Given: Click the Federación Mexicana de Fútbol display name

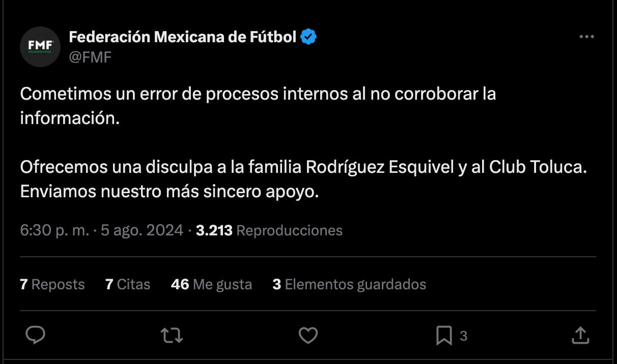Looking at the screenshot, I should (x=182, y=37).
